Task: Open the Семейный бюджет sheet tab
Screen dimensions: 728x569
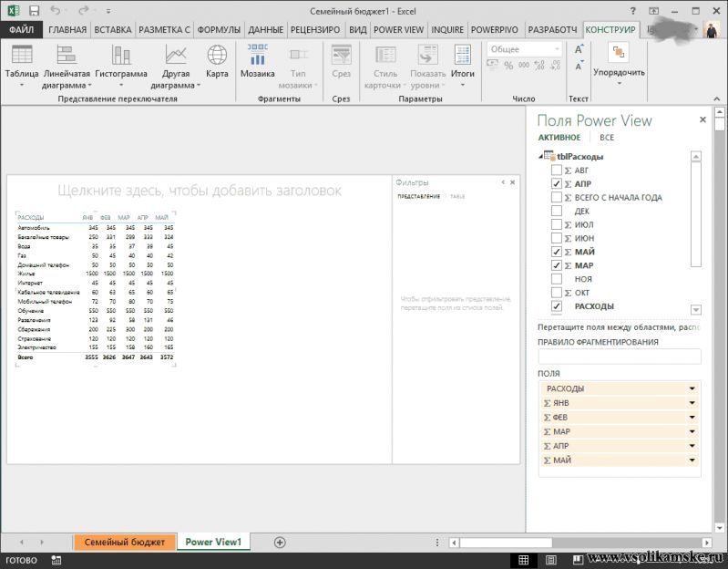Action: (125, 542)
